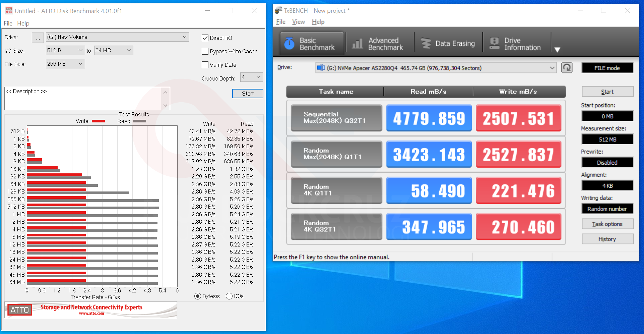The width and height of the screenshot is (644, 334).
Task: Click the ATTO drive browse button
Action: point(38,38)
